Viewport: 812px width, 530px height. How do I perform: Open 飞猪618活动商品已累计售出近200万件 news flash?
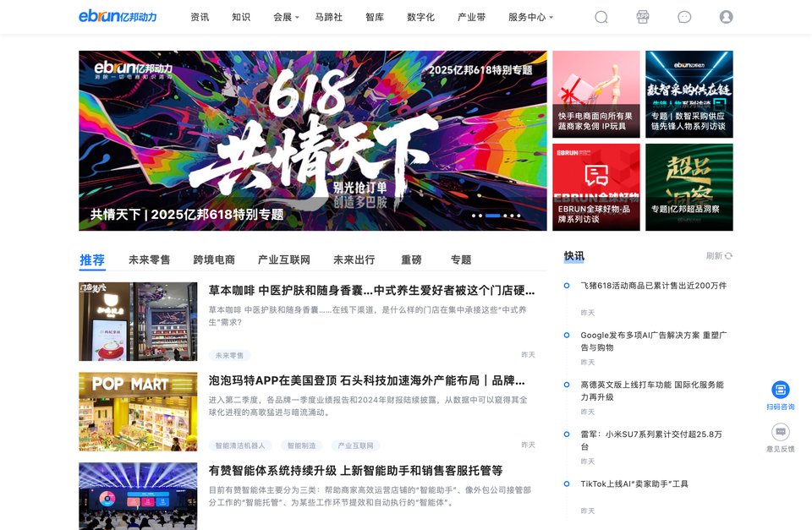click(x=654, y=286)
